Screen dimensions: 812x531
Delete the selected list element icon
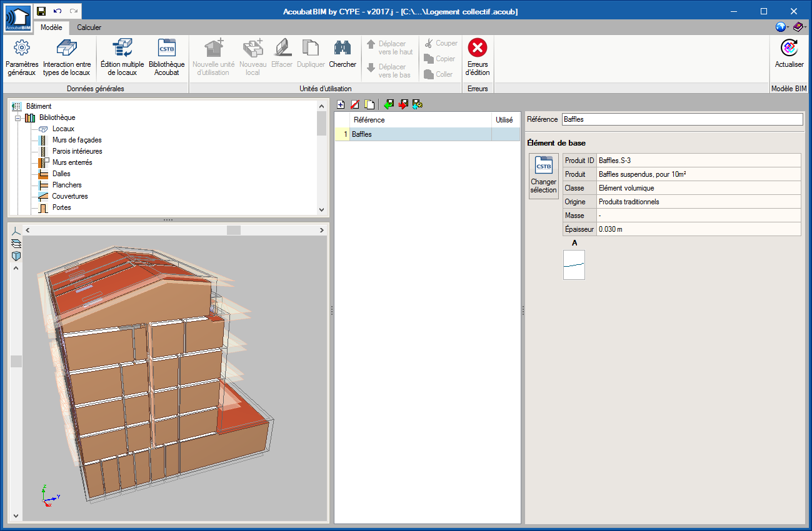[x=355, y=104]
